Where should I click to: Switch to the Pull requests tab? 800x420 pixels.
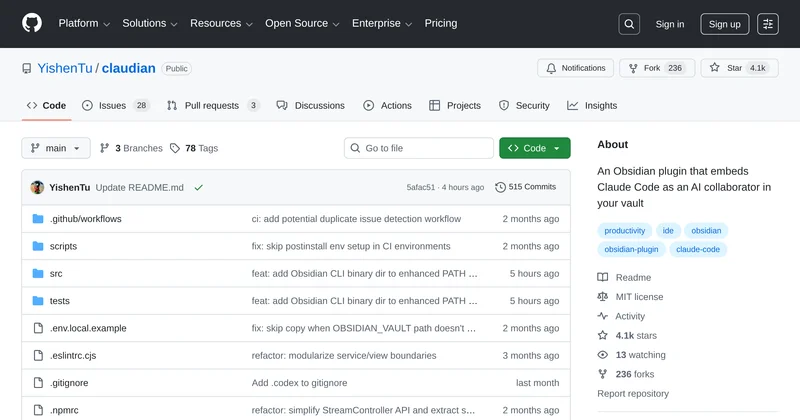click(212, 105)
